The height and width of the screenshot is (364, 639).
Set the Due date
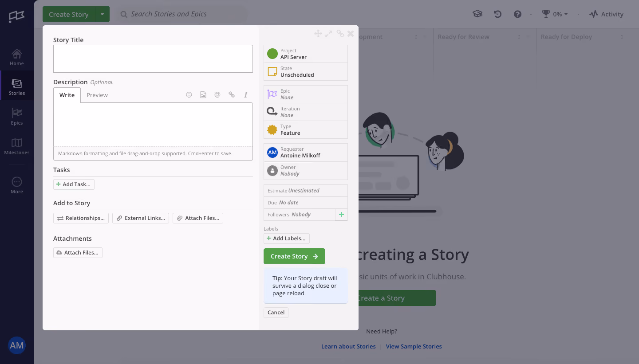[306, 203]
